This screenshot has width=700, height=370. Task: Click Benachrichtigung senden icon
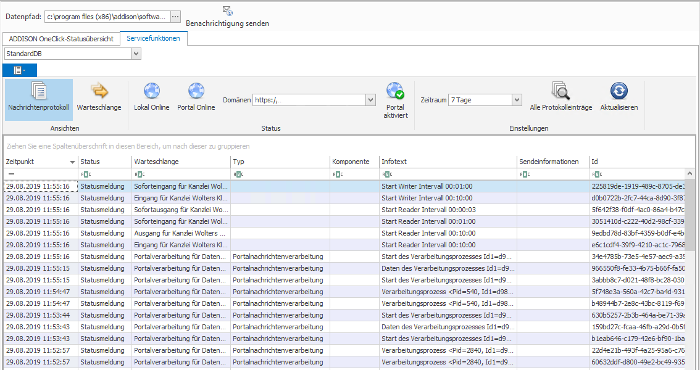[x=228, y=11]
